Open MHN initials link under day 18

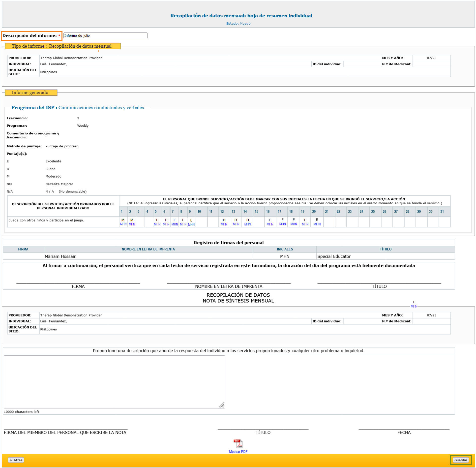(294, 224)
